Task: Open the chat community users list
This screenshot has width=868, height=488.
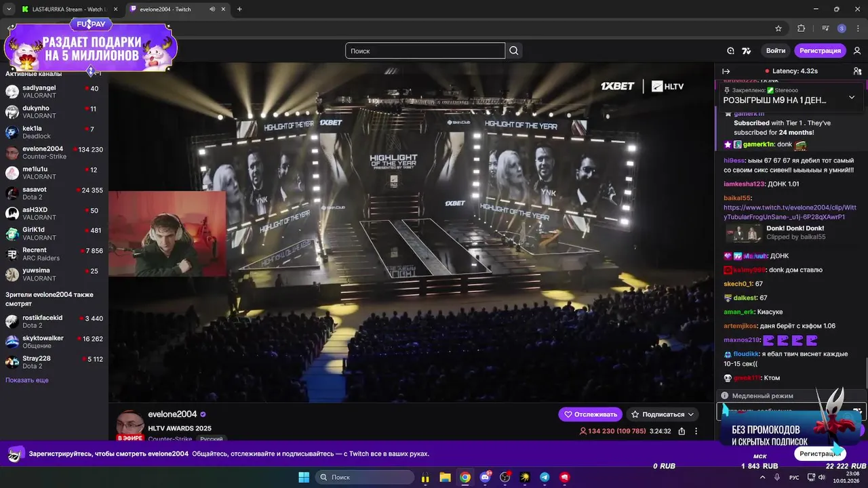Action: (x=857, y=71)
